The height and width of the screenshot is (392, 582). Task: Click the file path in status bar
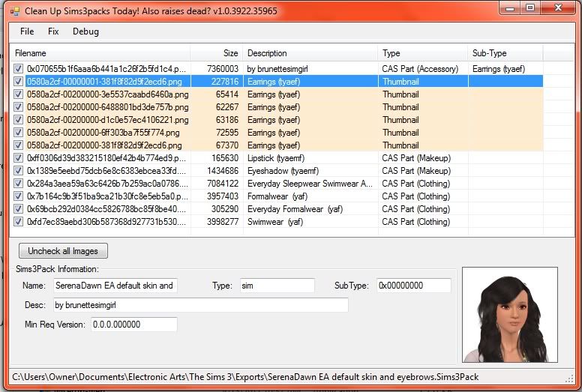coord(245,377)
